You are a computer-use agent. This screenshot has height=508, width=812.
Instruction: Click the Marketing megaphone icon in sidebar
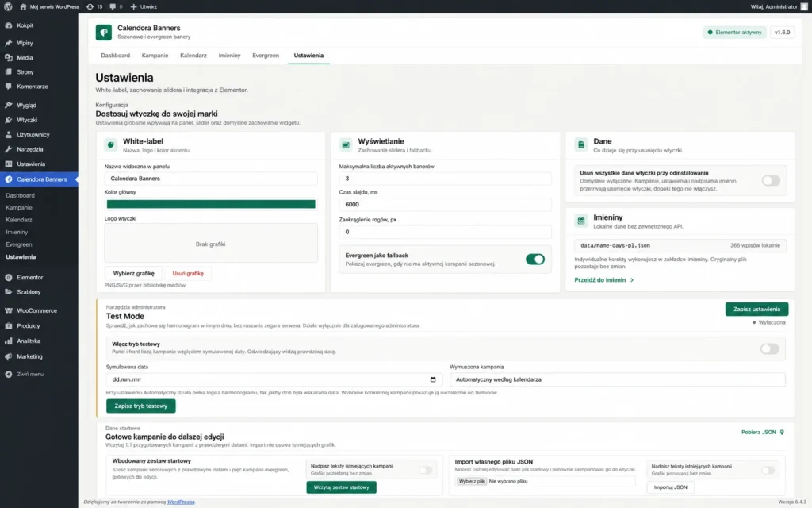click(9, 356)
